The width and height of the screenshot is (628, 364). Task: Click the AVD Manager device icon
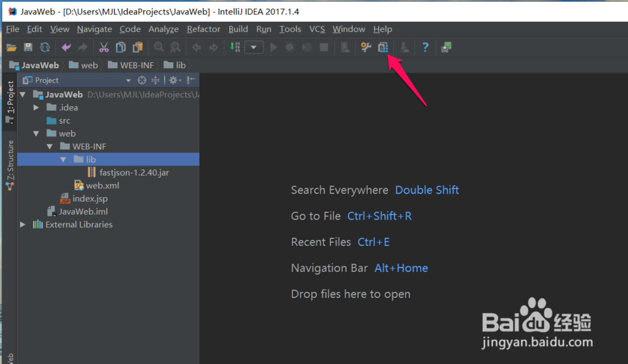tap(345, 47)
